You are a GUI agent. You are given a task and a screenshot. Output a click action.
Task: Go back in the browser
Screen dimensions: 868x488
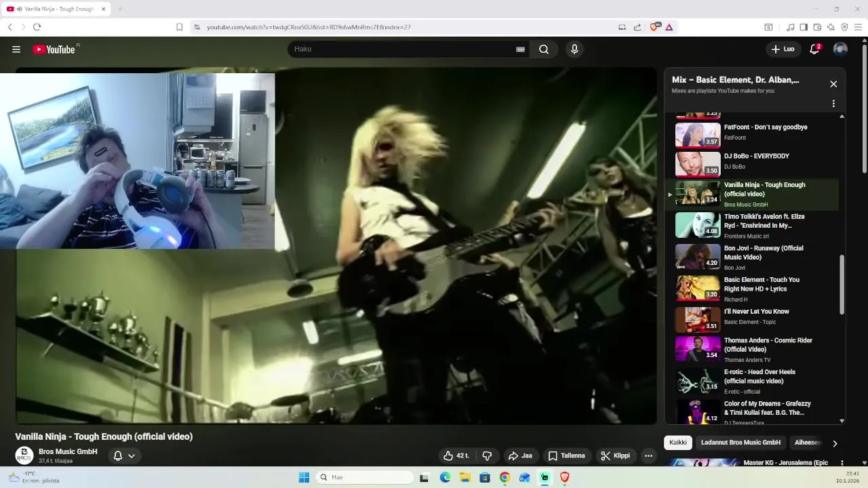9,27
